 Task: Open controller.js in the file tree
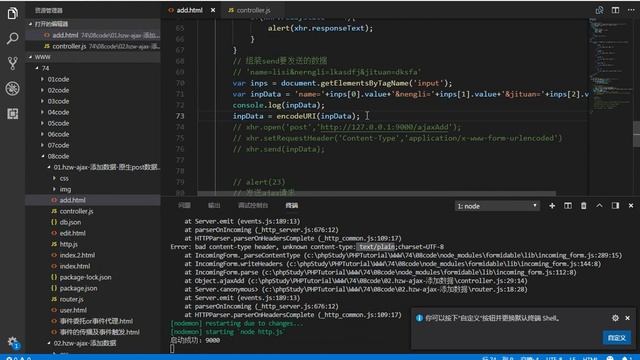[93, 211]
